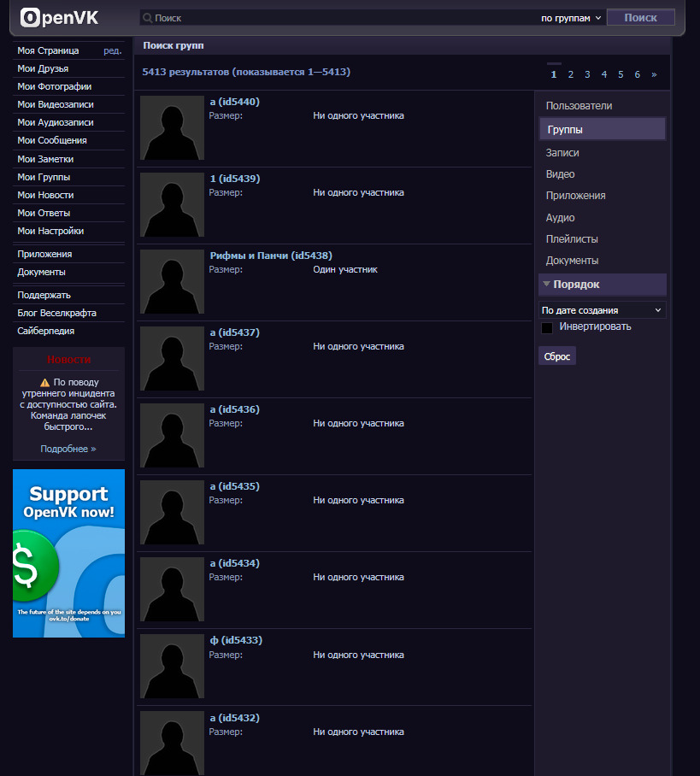Switch to Аудио search category

560,218
